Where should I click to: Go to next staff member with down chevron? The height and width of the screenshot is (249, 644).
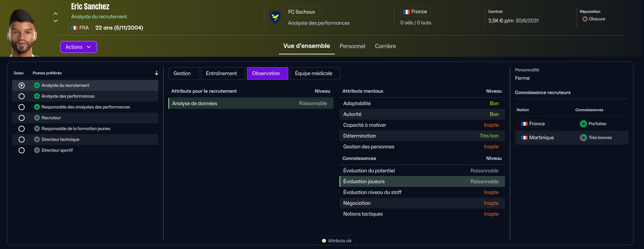(56, 21)
